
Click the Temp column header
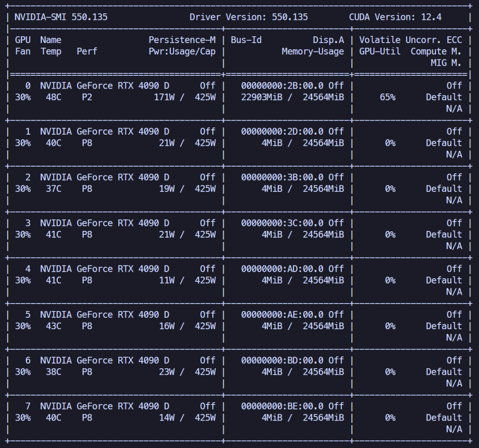[x=51, y=51]
